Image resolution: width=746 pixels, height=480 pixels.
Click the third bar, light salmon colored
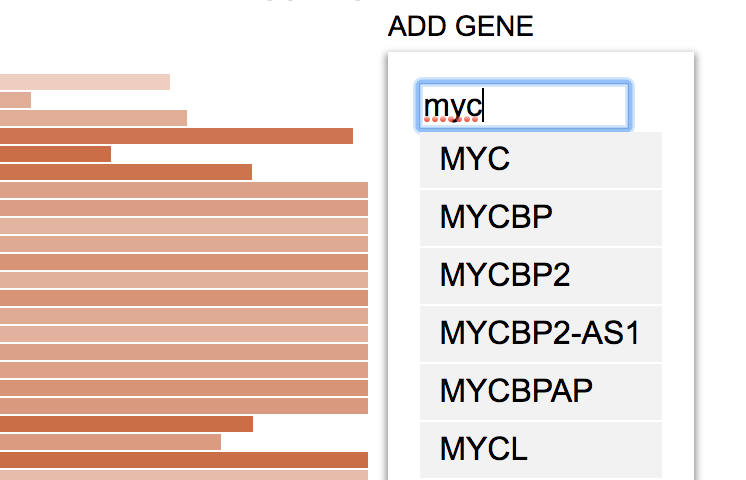93,118
